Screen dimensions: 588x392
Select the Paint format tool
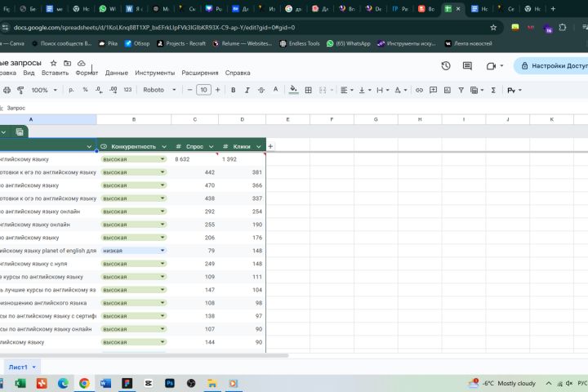pos(20,90)
